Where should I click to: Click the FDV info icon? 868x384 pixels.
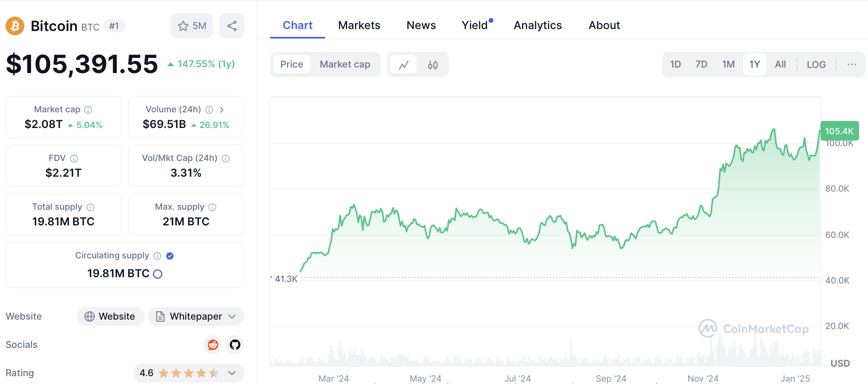[x=74, y=159]
